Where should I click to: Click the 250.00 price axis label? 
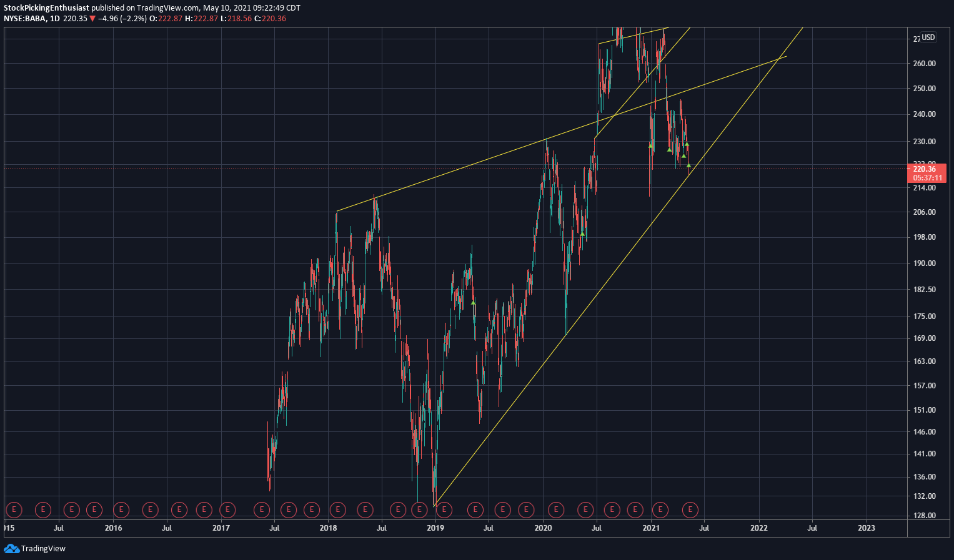925,89
